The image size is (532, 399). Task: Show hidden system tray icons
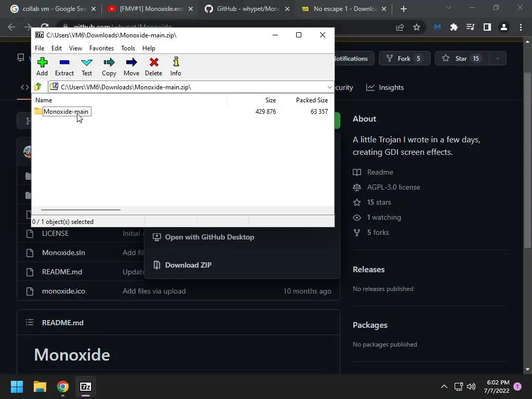(x=444, y=387)
